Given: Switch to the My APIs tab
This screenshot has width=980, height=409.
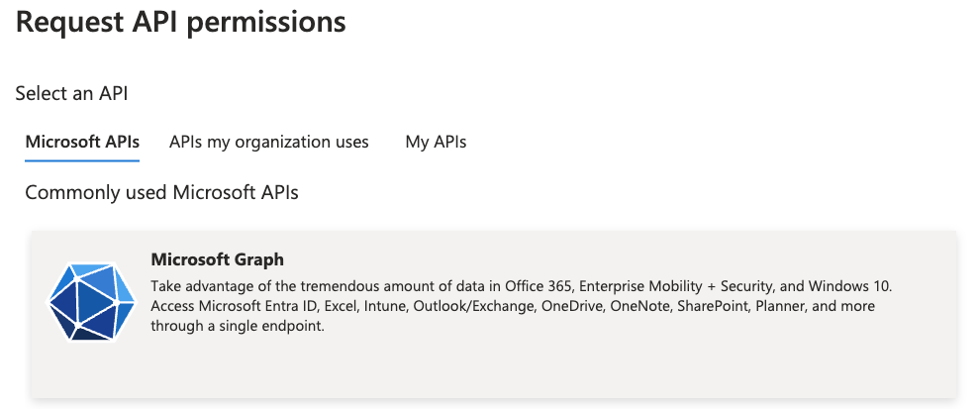Looking at the screenshot, I should (436, 142).
